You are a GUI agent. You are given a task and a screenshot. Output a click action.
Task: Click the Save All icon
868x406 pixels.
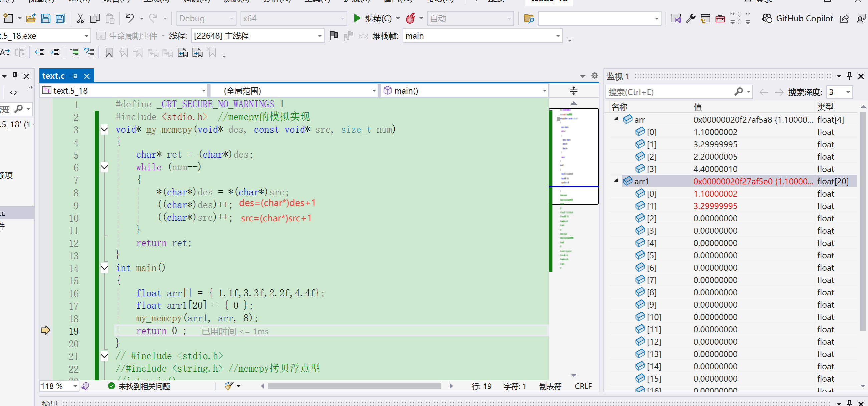(60, 18)
